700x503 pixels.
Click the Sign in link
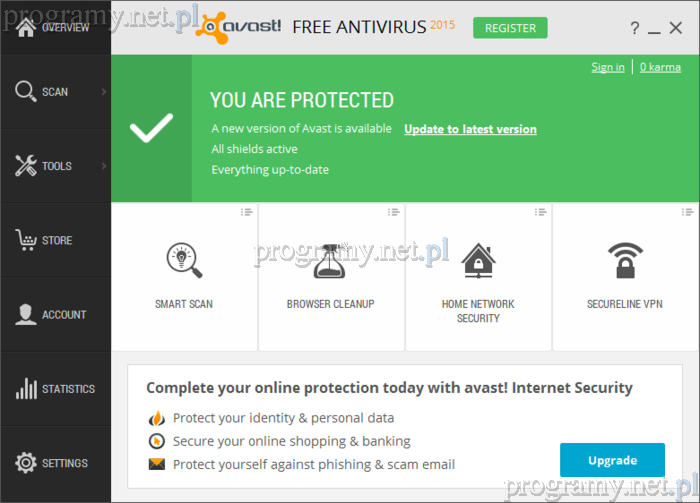(608, 67)
